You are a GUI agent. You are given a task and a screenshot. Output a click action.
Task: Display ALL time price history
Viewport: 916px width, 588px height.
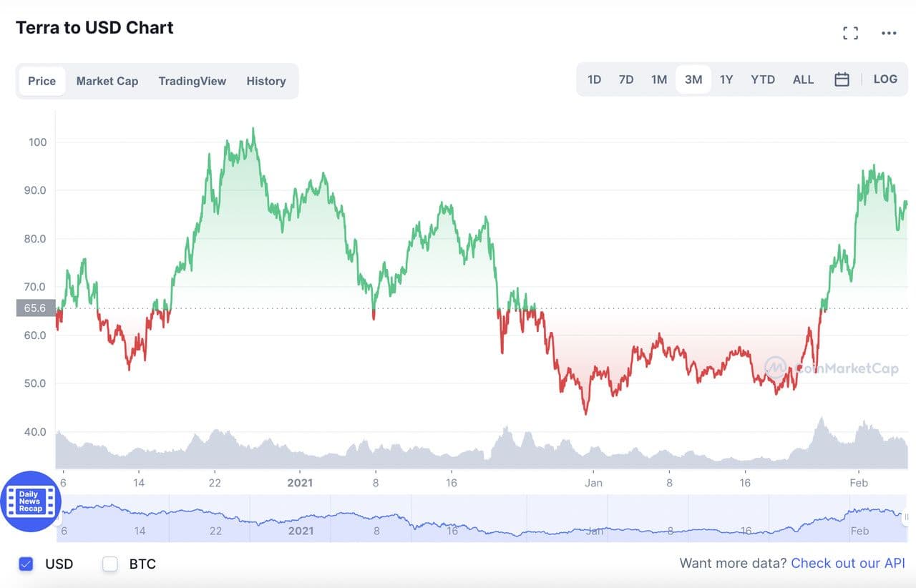coord(803,79)
